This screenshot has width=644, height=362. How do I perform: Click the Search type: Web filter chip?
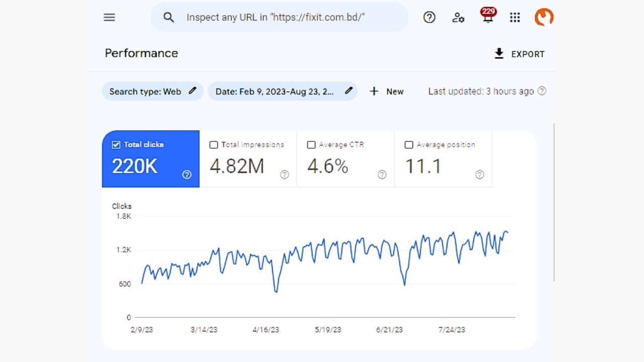click(x=152, y=91)
